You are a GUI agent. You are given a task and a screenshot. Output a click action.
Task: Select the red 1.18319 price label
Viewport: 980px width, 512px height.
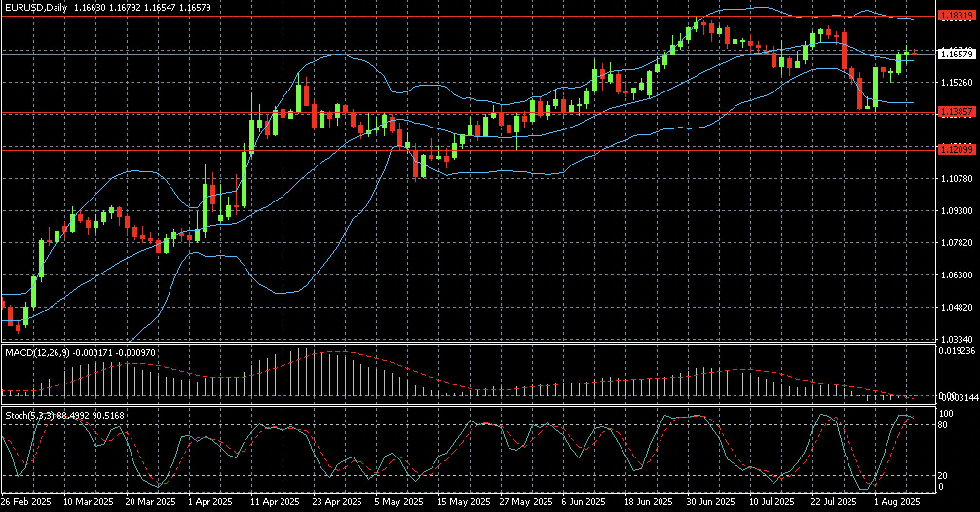(x=957, y=16)
